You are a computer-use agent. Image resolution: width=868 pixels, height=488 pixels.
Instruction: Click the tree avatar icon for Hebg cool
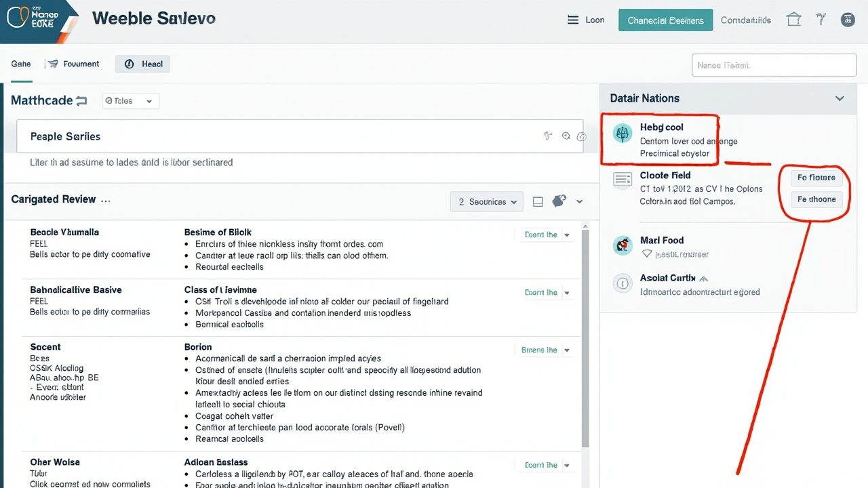point(623,134)
